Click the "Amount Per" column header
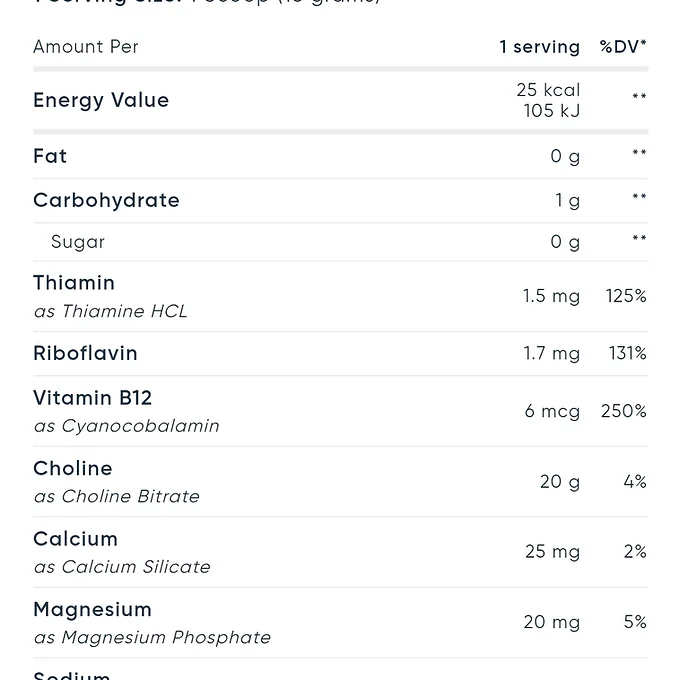 click(x=86, y=47)
